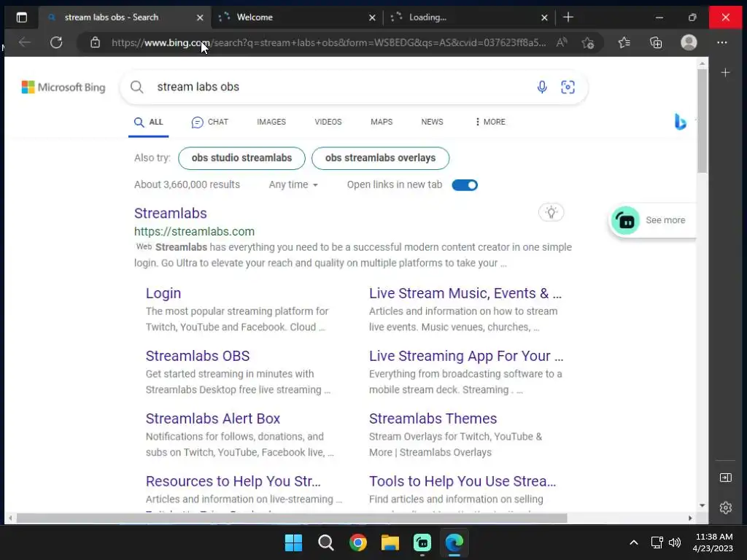747x560 pixels.
Task: Go to the Microsoft Bing logo
Action: 63,87
